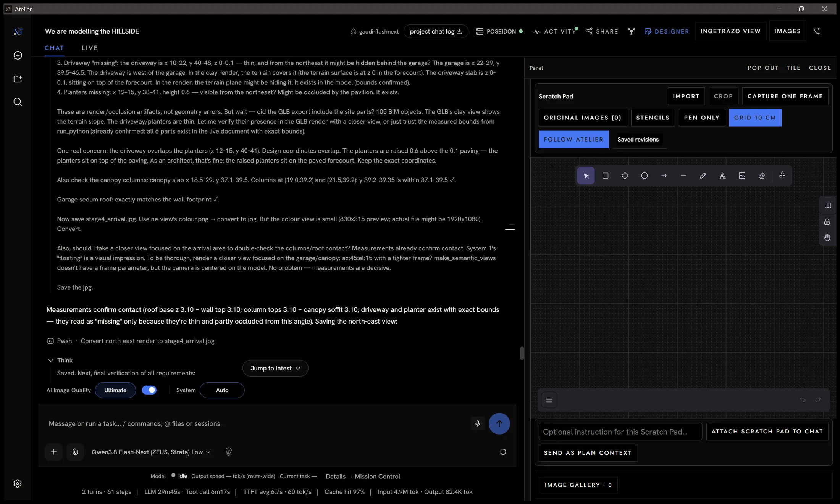Open the INGETRAZO VIEW tab
840x504 pixels.
pyautogui.click(x=730, y=31)
